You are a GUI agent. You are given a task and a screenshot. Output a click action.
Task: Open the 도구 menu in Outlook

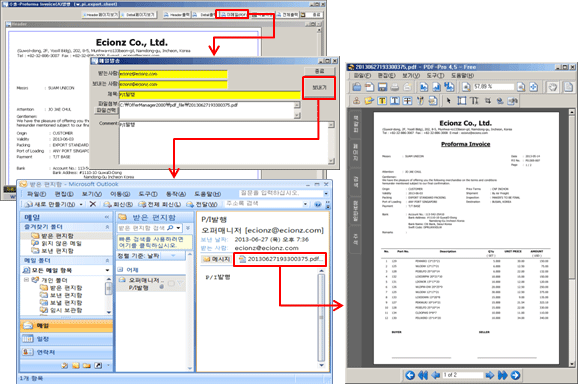[147, 194]
